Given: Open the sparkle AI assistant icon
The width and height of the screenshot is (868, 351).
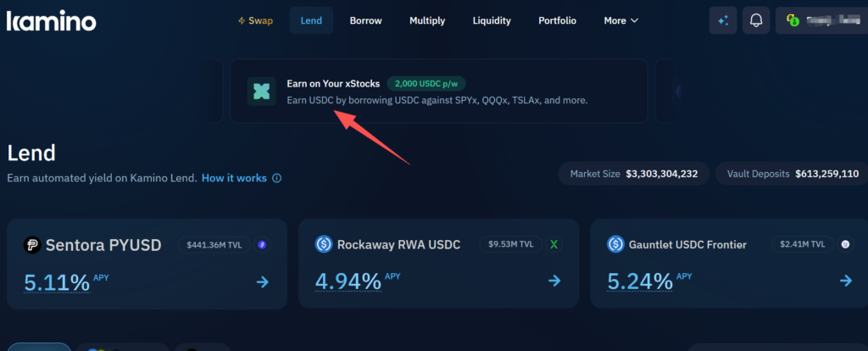Looking at the screenshot, I should [723, 20].
